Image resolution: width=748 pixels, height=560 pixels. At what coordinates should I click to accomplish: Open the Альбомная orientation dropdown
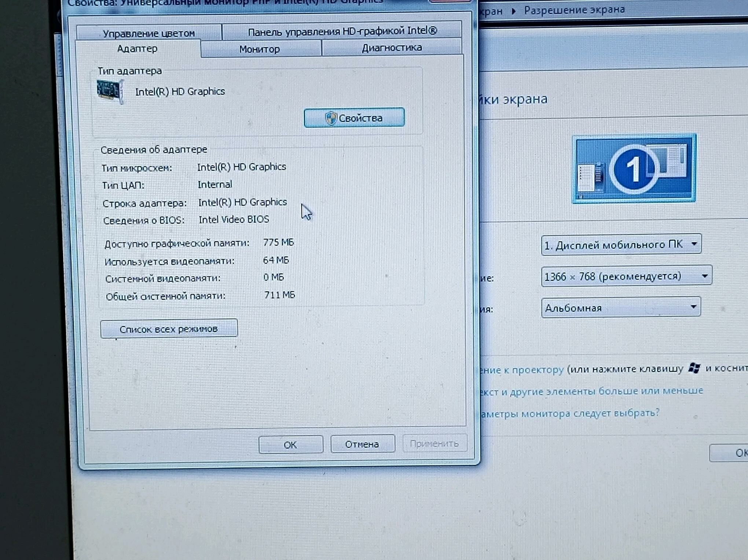point(621,307)
